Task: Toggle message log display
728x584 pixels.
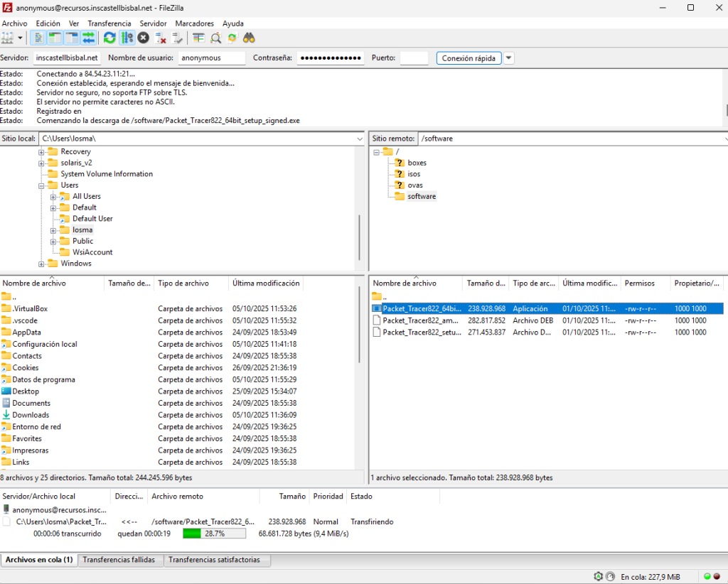Action: (x=38, y=38)
